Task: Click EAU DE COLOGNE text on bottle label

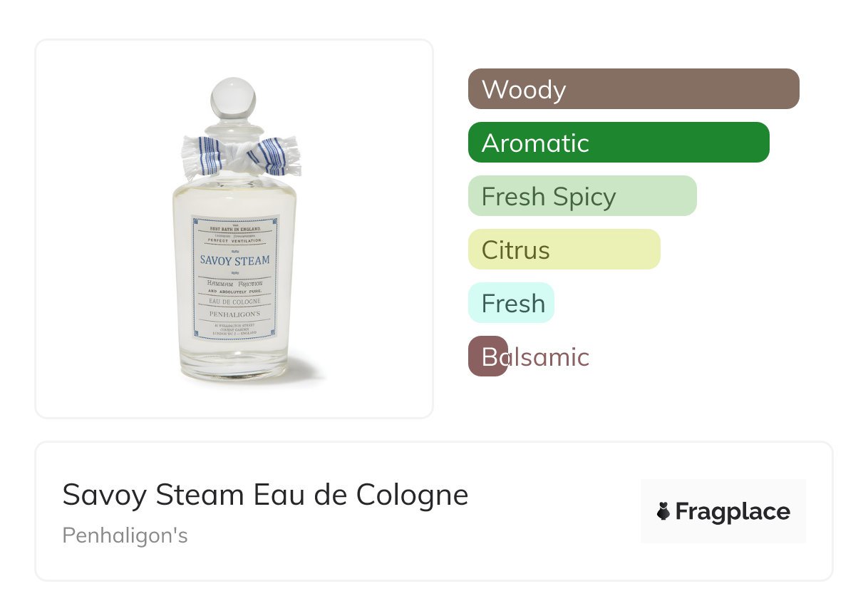Action: (x=234, y=302)
